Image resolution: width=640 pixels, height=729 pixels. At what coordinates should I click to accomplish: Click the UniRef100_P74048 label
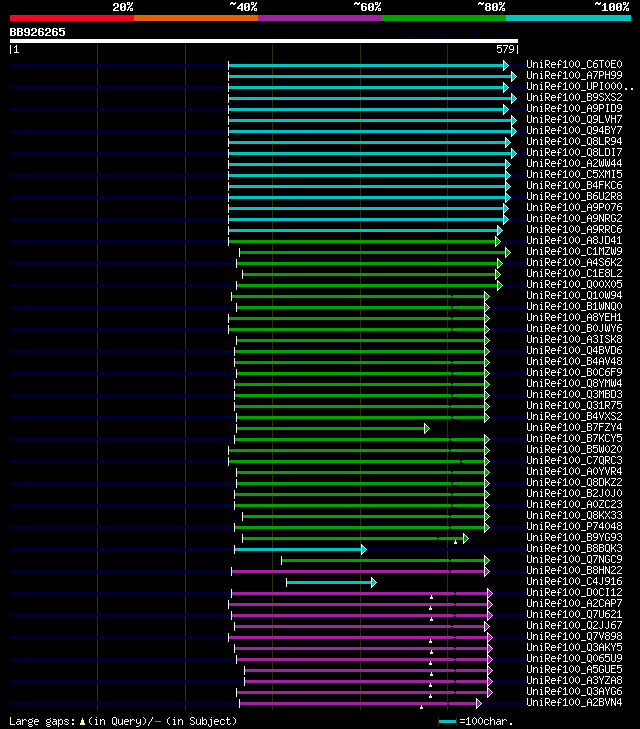click(574, 527)
